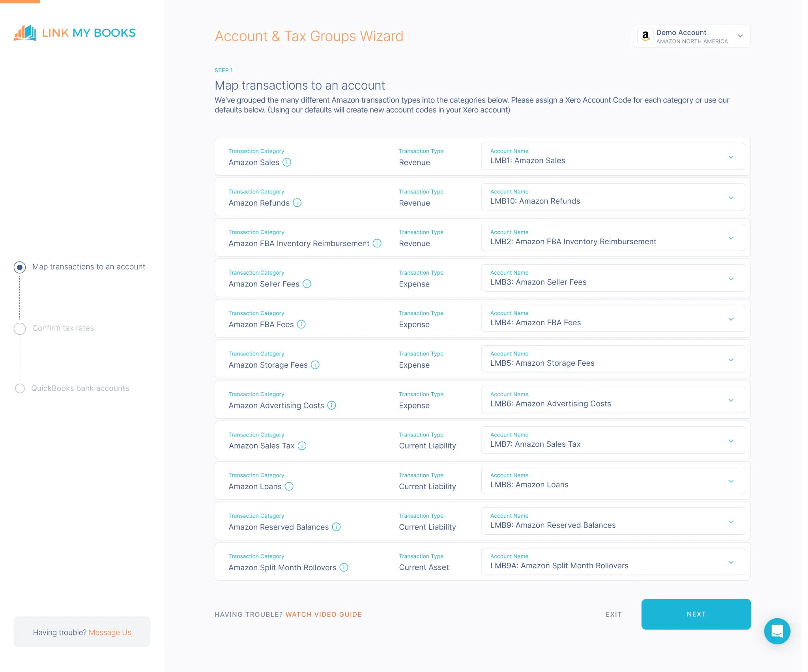Click the QuickBooks bank accounts sidebar label
This screenshot has width=808, height=672.
(x=80, y=388)
